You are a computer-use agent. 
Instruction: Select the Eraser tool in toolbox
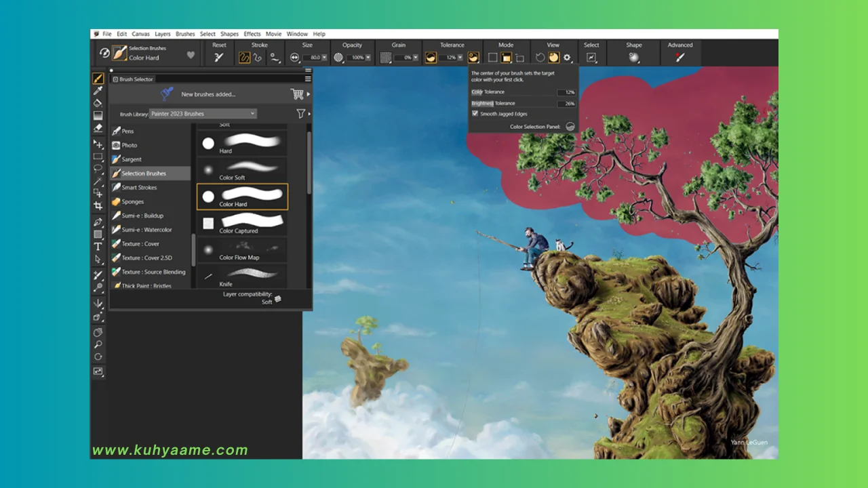coord(98,127)
